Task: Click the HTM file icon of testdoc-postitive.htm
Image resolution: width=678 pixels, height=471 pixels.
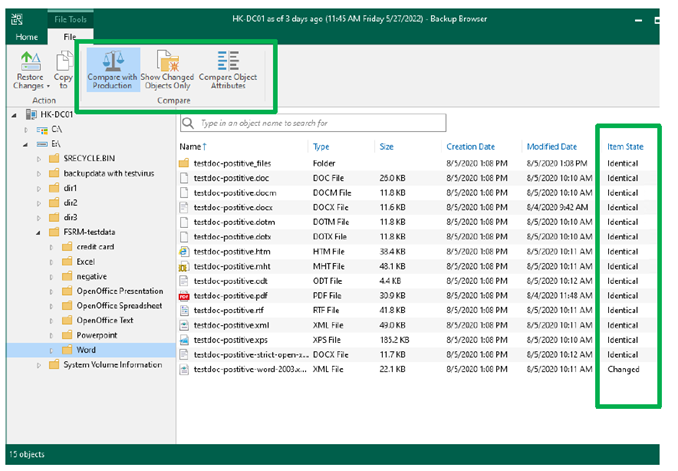Action: click(184, 252)
